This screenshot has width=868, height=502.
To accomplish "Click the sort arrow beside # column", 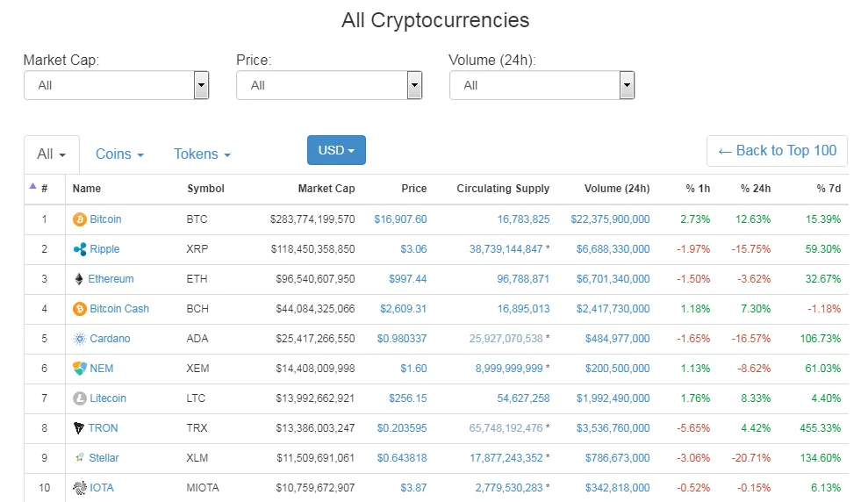I will (32, 186).
